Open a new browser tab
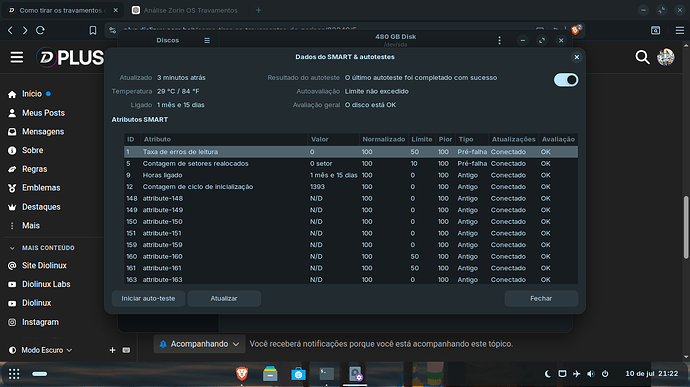Screen dimensions: 690x387 258,10
